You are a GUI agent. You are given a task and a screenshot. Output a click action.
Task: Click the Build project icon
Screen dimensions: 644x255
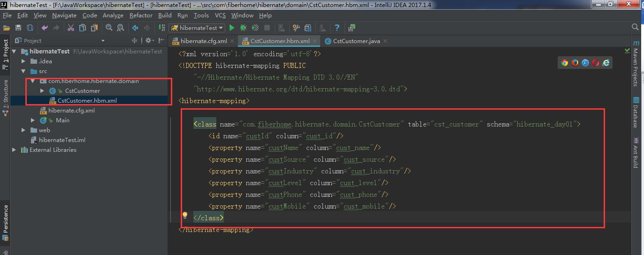[x=161, y=28]
